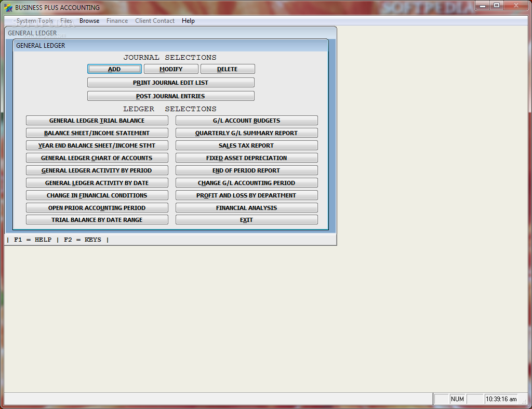Open the Files menu
This screenshot has width=532, height=409.
click(66, 21)
